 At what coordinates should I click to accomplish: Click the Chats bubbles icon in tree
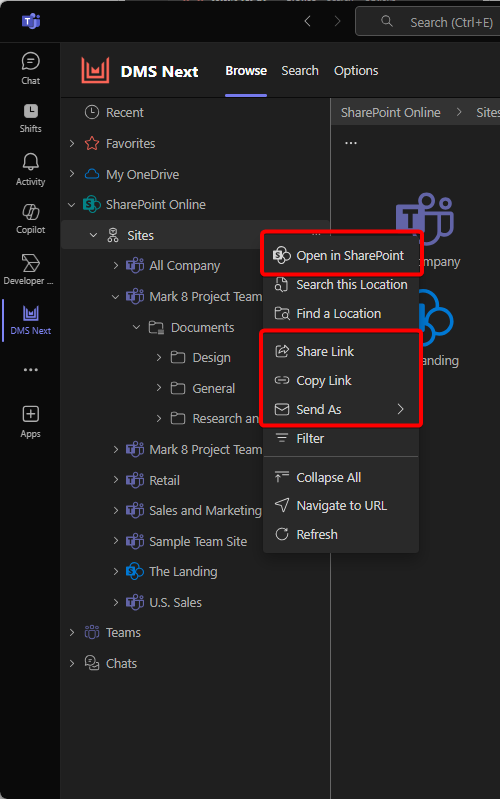tap(92, 663)
